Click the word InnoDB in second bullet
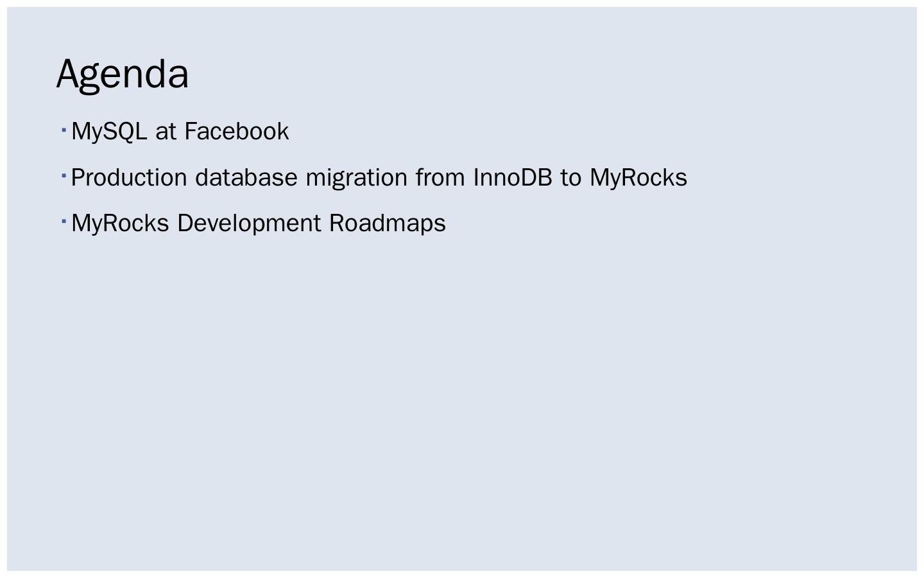924x578 pixels. [513, 178]
